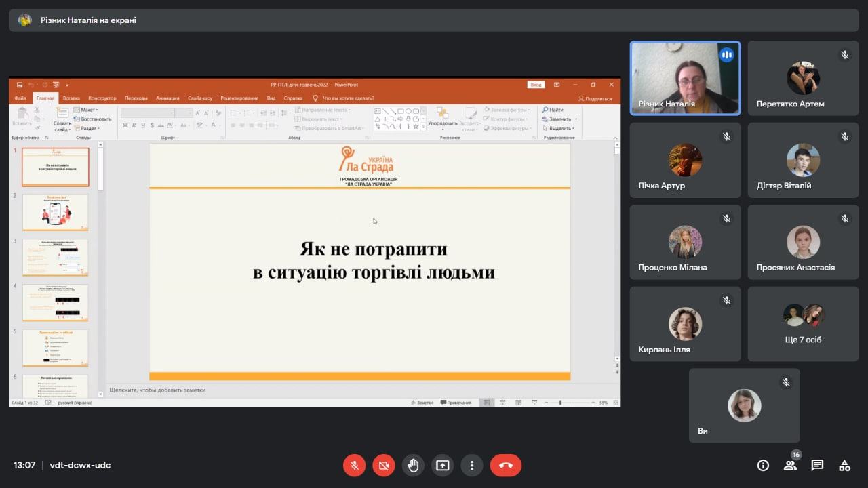Click the Найти find button
The image size is (868, 488).
click(553, 110)
